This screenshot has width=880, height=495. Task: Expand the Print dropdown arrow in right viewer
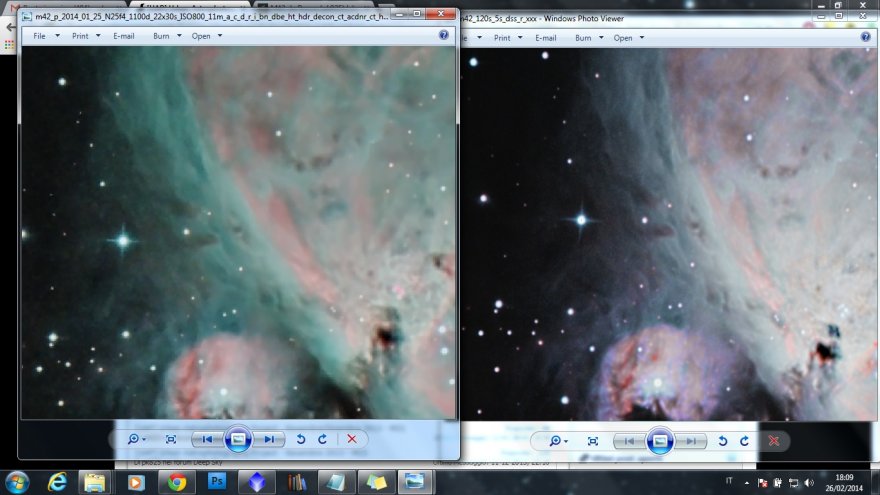[x=520, y=38]
